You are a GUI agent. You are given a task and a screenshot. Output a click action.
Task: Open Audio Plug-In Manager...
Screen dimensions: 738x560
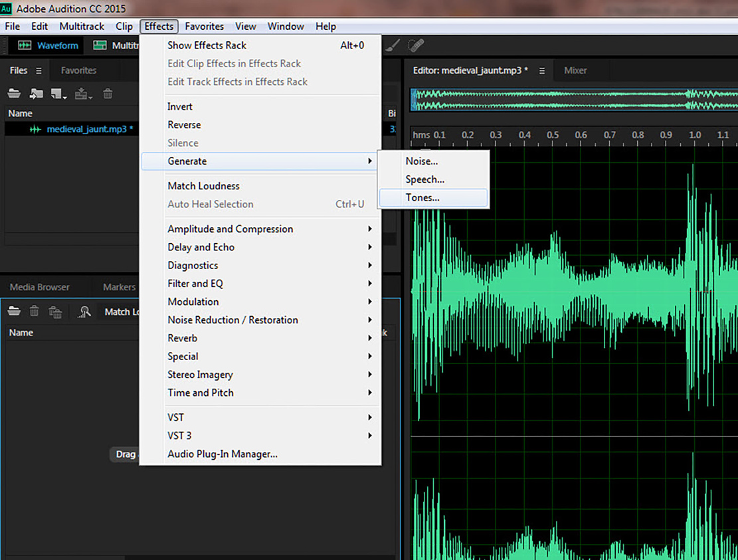click(261, 454)
